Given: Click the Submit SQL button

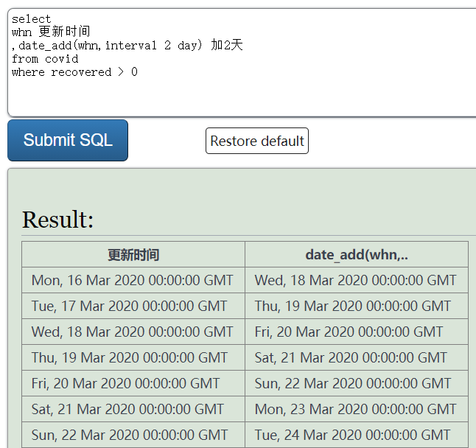Looking at the screenshot, I should point(68,140).
